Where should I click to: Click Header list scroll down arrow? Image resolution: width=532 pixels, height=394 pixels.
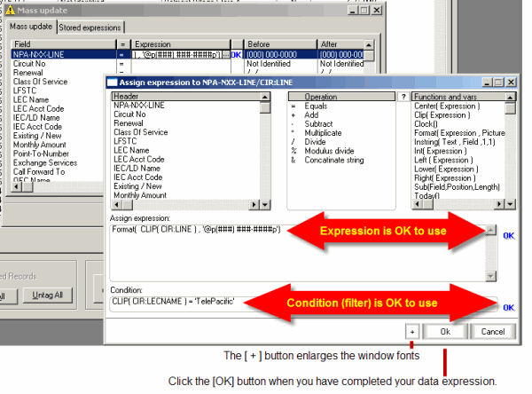tap(265, 204)
